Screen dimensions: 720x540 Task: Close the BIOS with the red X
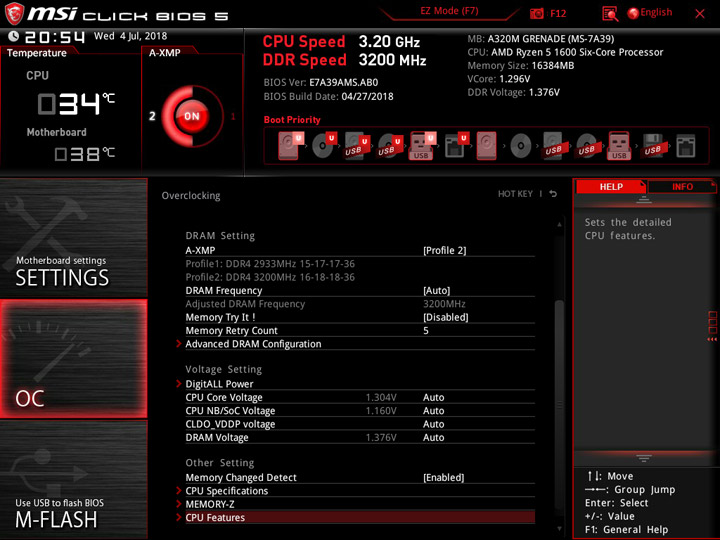[x=700, y=14]
